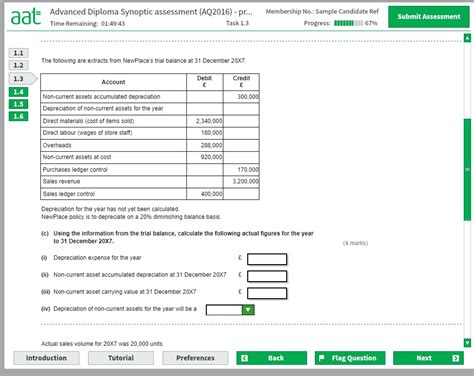The width and height of the screenshot is (474, 376).
Task: Select task 1.3 tab
Action: pyautogui.click(x=22, y=79)
